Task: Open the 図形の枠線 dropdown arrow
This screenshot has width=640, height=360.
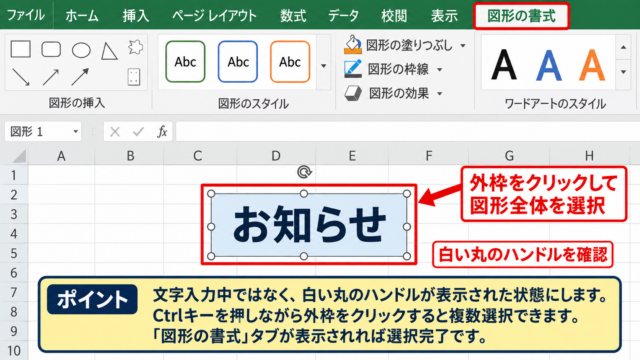Action: click(x=440, y=69)
